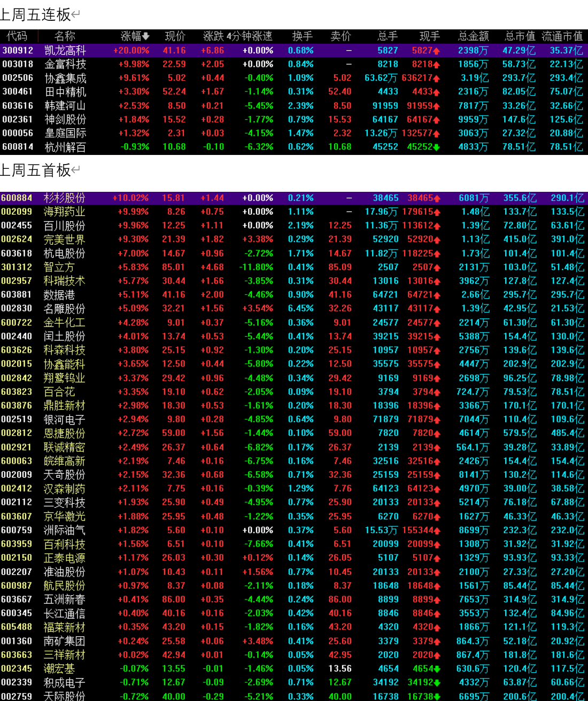The width and height of the screenshot is (588, 701).
Task: Sort by the 现价 column header
Action: 175,36
